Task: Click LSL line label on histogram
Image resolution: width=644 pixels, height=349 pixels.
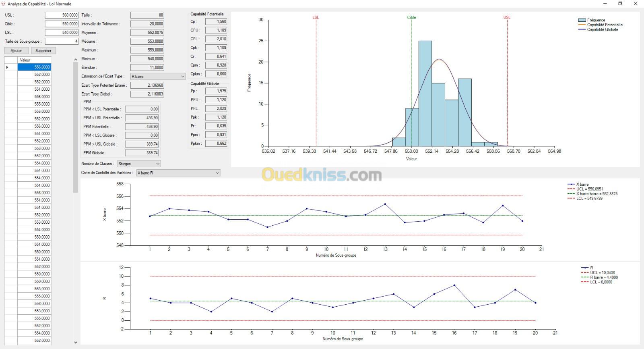Action: (316, 17)
